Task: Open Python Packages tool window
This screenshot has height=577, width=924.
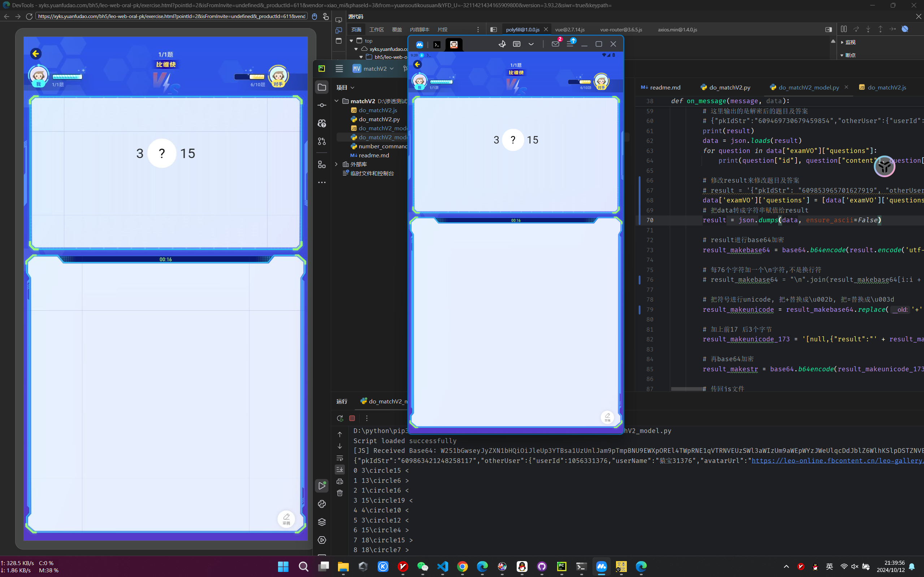Action: click(x=322, y=522)
